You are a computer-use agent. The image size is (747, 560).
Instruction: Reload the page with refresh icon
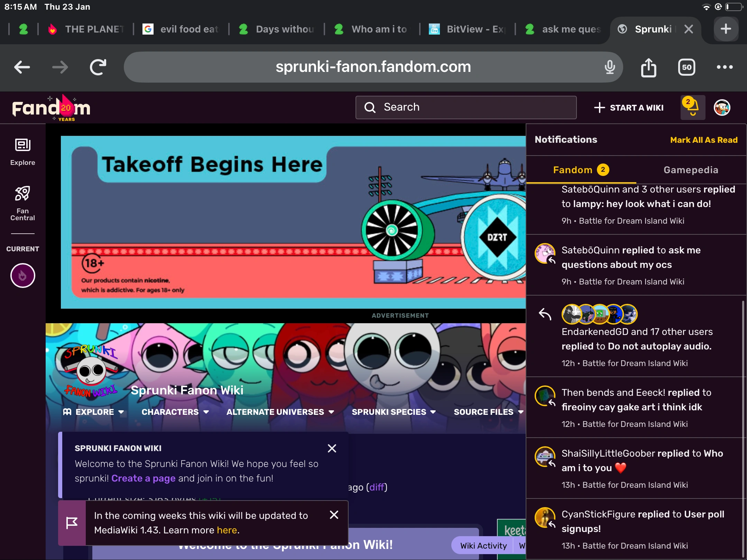pos(98,67)
